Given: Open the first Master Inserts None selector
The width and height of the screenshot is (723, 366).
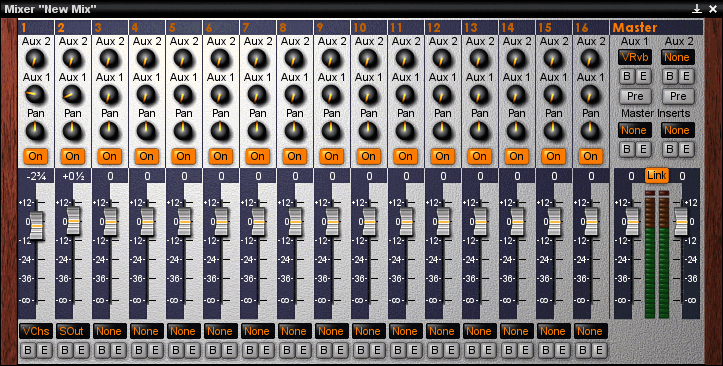Looking at the screenshot, I should [635, 130].
